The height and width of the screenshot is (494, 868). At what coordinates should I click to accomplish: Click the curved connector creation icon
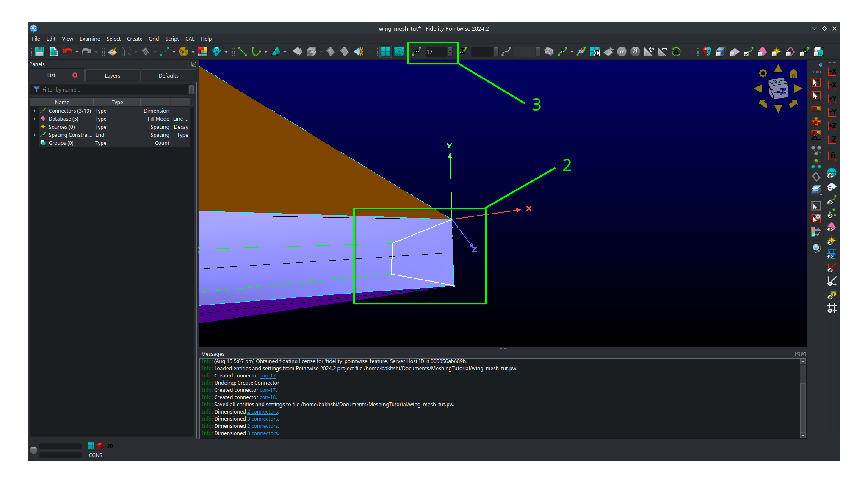tap(256, 52)
